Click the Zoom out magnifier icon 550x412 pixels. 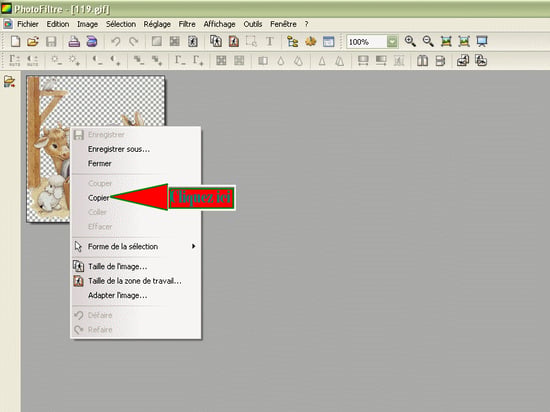coord(428,41)
